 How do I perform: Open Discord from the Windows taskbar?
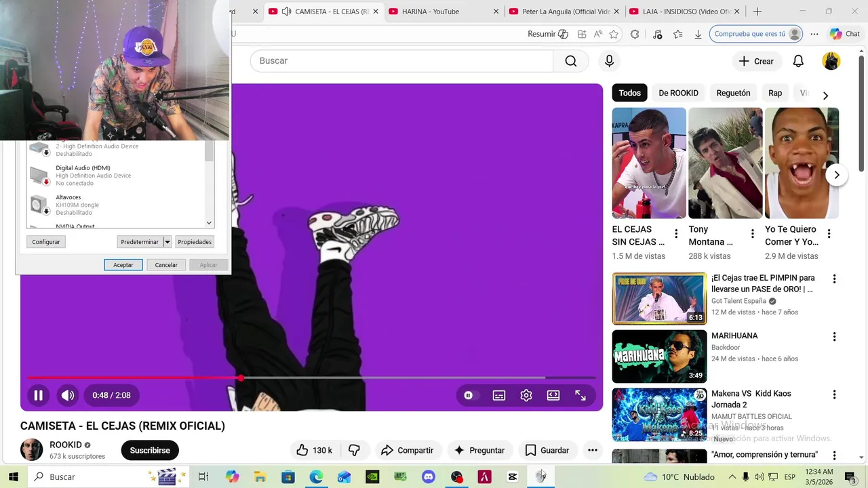point(429,477)
